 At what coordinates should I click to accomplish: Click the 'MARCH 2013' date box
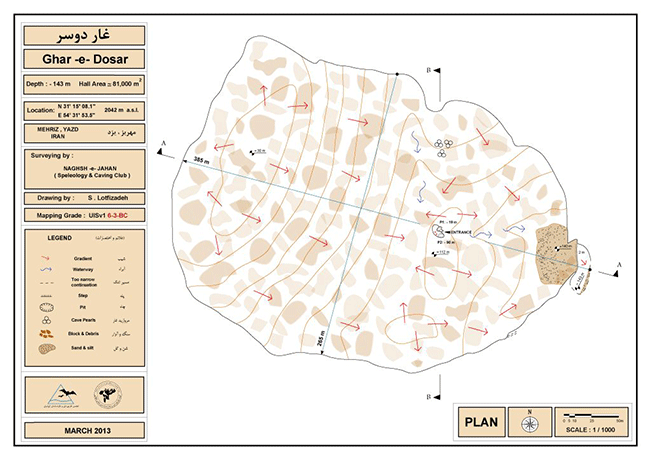pyautogui.click(x=84, y=430)
